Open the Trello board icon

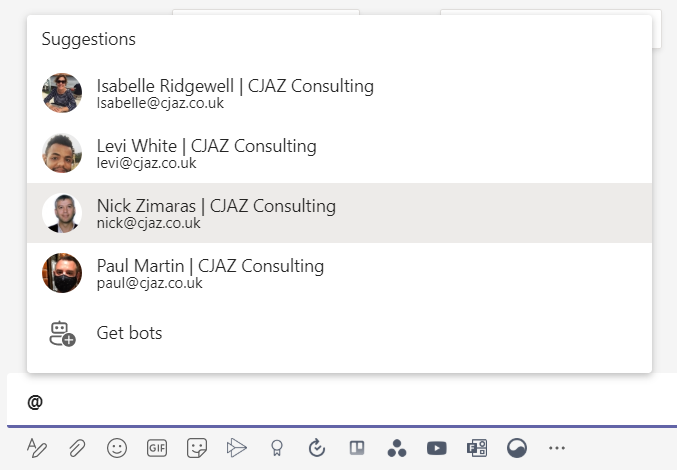pos(357,448)
